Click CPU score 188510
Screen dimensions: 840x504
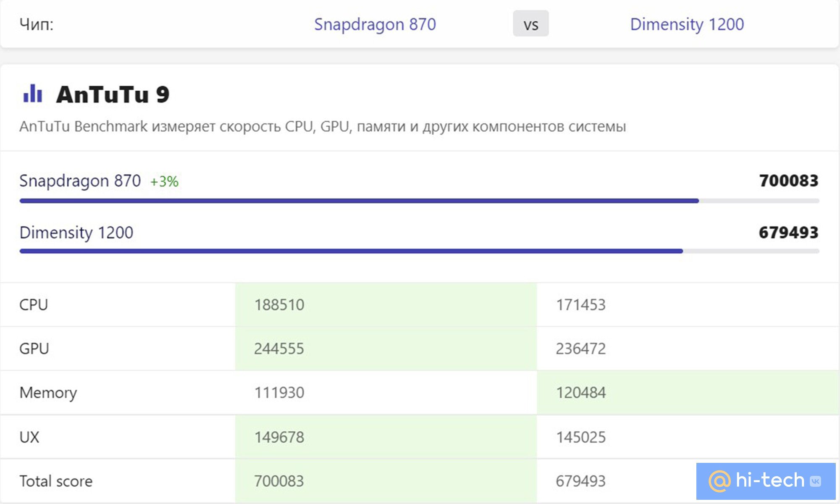coord(279,304)
